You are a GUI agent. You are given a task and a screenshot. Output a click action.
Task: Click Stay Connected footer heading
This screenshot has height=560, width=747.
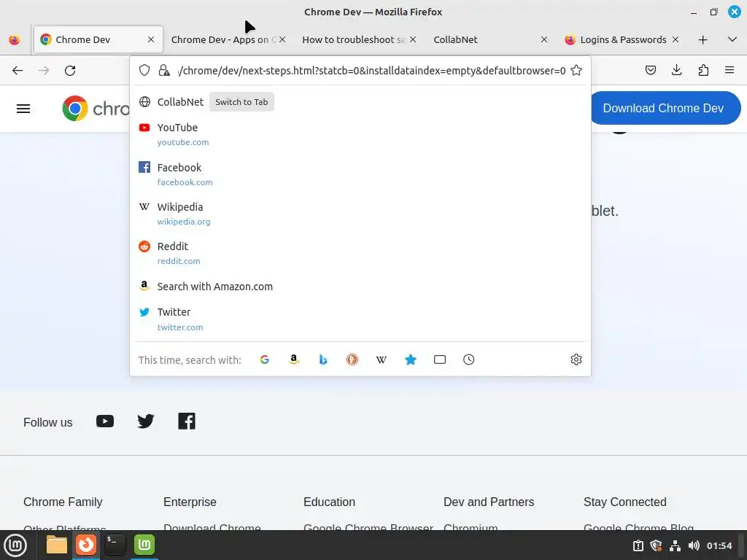[625, 502]
